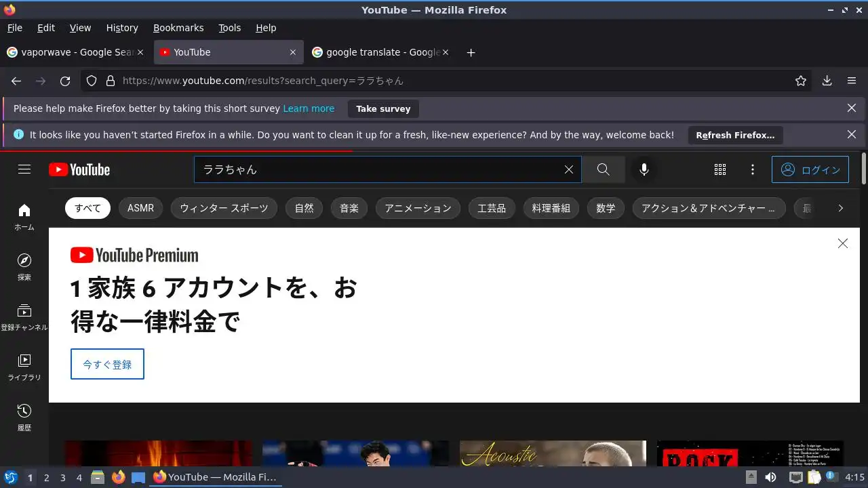
Task: Open the YouTube guide hamburger menu
Action: coord(24,169)
